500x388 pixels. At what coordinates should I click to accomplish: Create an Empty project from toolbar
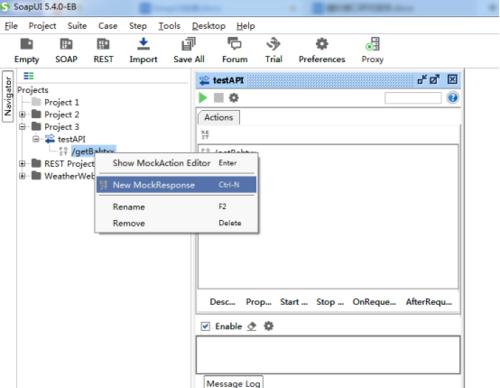click(27, 51)
